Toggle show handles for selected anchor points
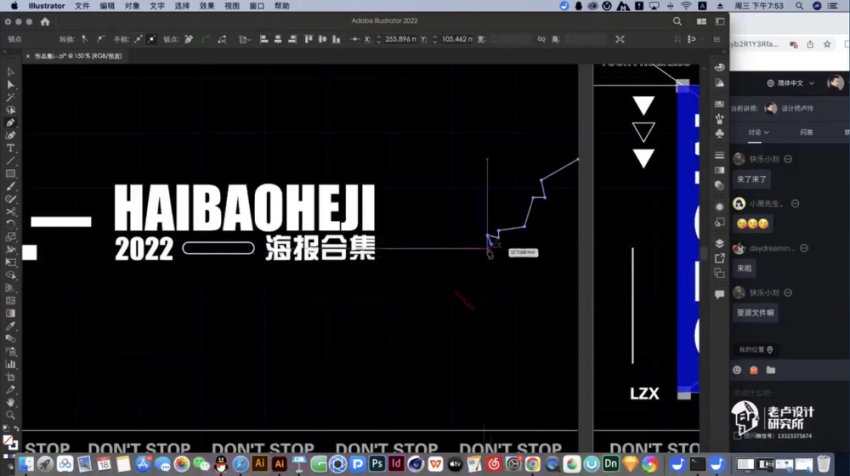 point(136,39)
